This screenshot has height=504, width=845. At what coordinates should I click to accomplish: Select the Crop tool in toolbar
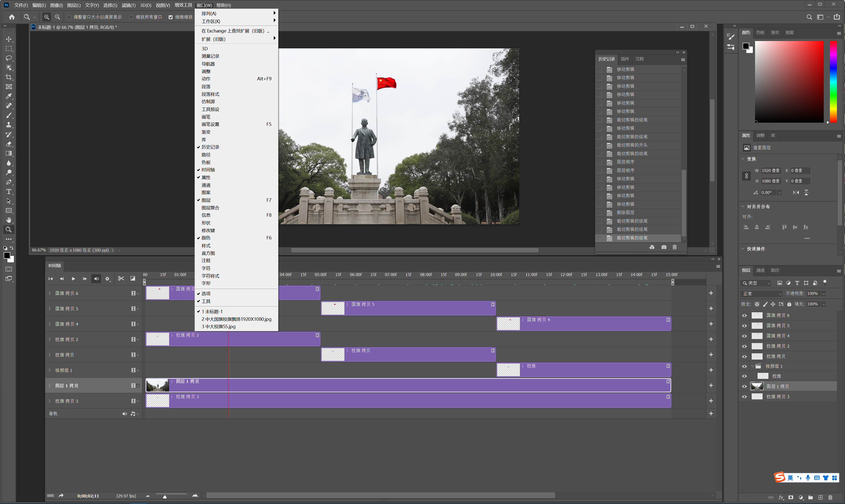click(x=9, y=77)
